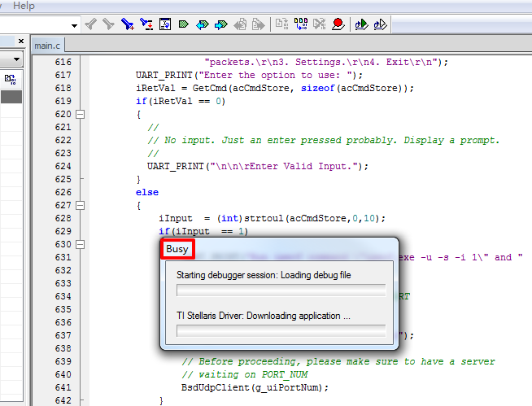
Task: Click the workspace panel column header icon
Action: pos(11,80)
